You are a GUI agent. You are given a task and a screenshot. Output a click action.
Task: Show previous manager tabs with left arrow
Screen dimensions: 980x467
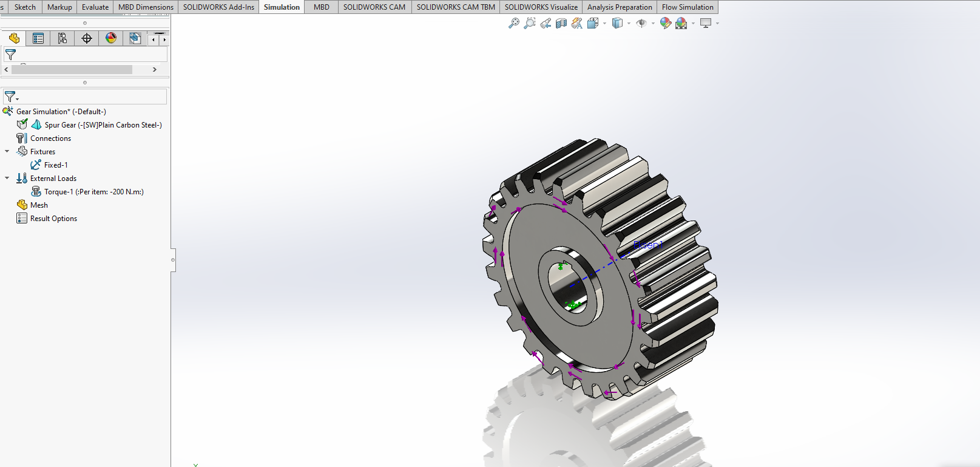coord(154,39)
